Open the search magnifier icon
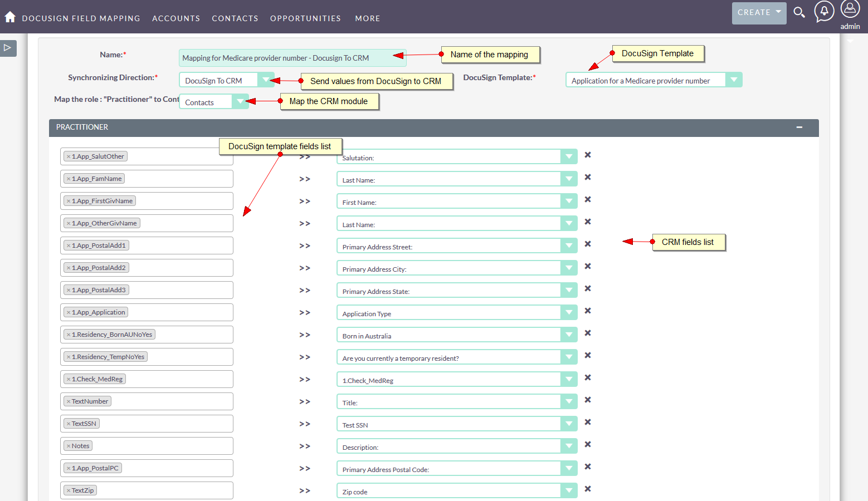 (x=799, y=12)
